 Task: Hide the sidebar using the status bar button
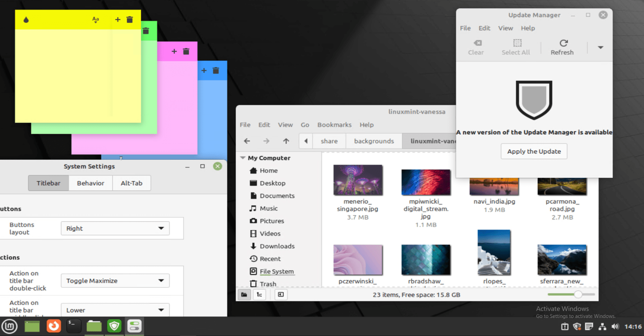tap(281, 295)
